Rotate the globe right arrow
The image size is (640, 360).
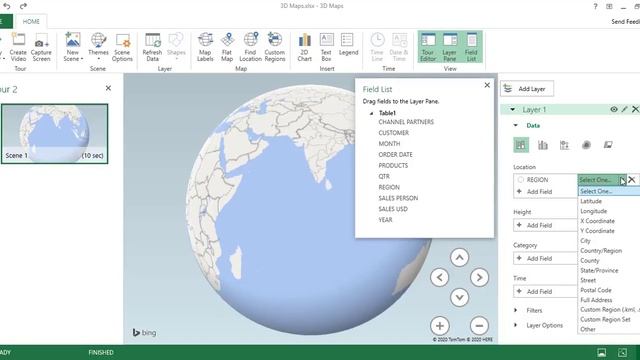click(479, 278)
